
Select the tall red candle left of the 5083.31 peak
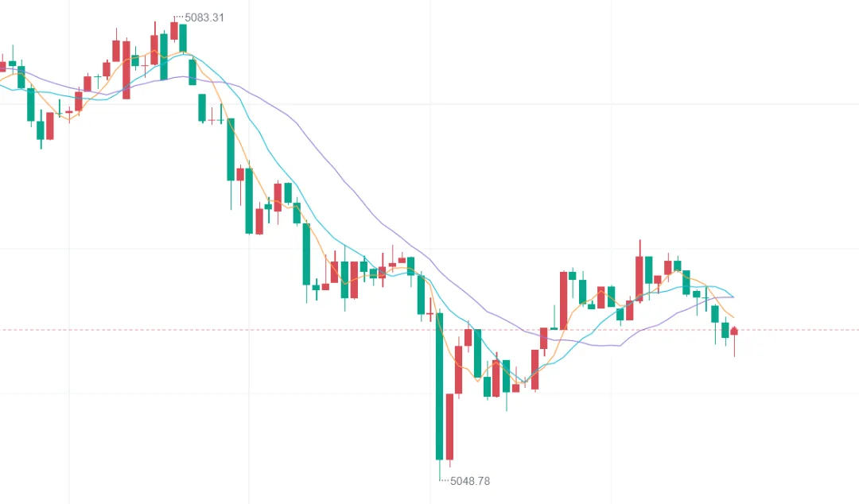point(126,69)
